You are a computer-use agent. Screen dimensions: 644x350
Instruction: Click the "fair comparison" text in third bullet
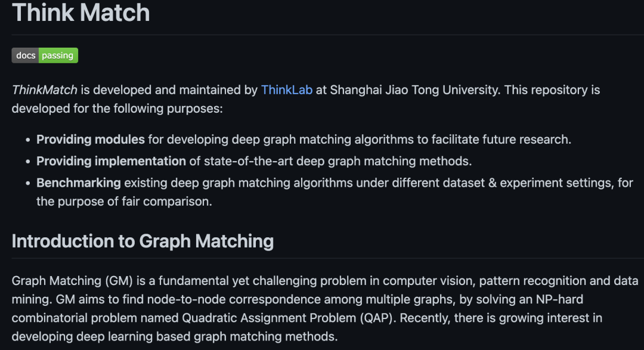[168, 202]
